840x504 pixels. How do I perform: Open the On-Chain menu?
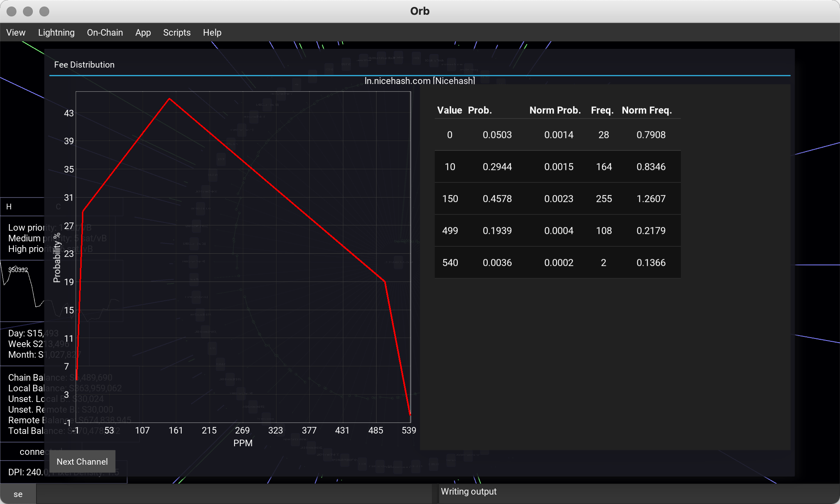coord(105,32)
